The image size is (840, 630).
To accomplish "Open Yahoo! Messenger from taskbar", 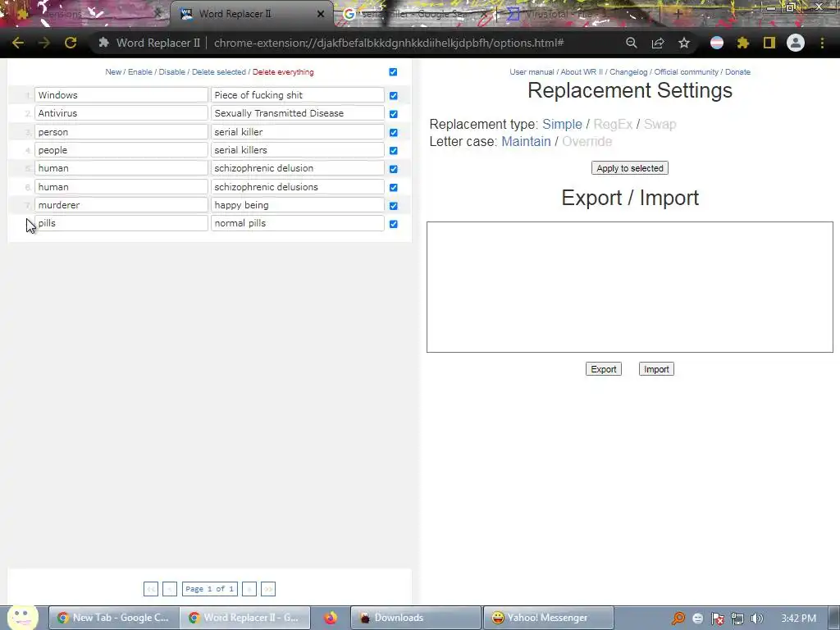I will [548, 618].
